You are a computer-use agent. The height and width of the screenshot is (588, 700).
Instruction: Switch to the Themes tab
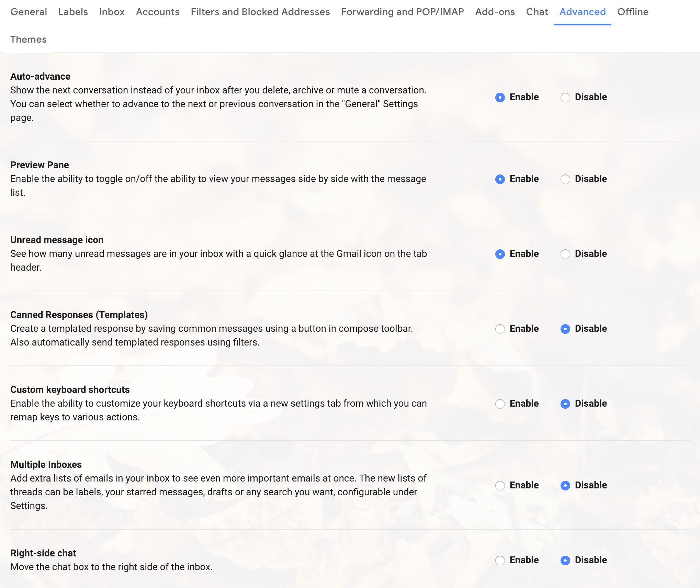(29, 39)
